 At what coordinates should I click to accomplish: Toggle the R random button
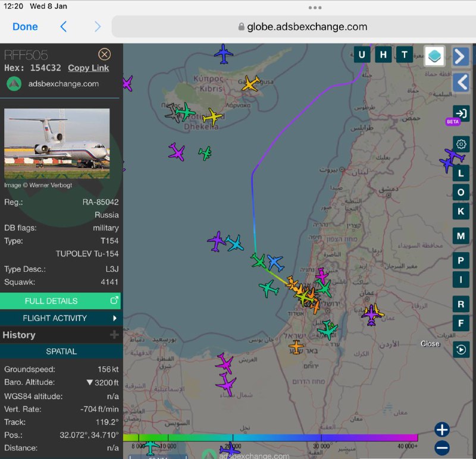pos(461,304)
